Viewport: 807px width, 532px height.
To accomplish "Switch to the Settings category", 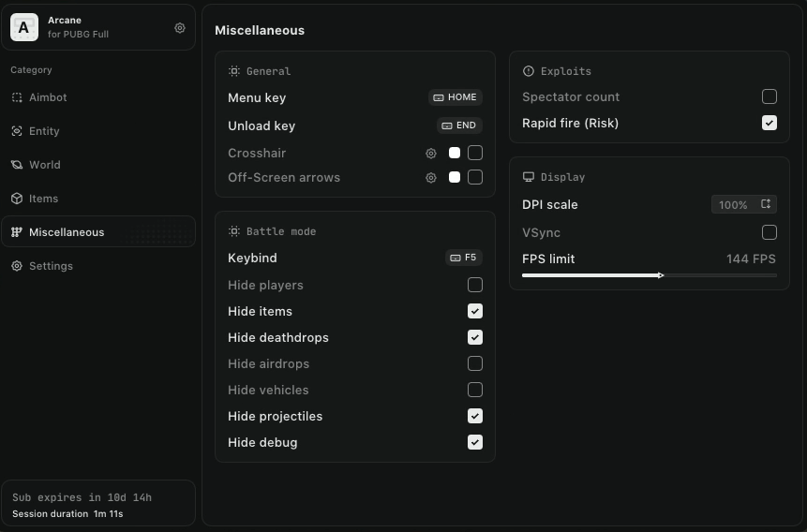I will 51,266.
